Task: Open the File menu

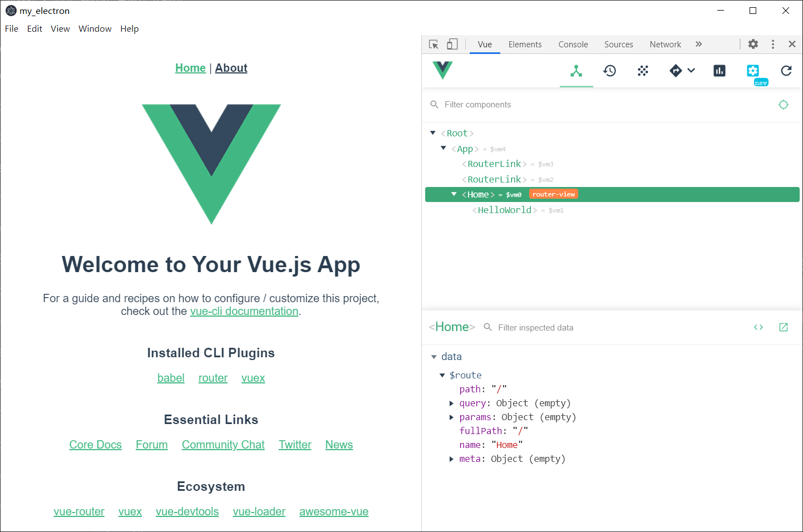Action: pyautogui.click(x=12, y=29)
